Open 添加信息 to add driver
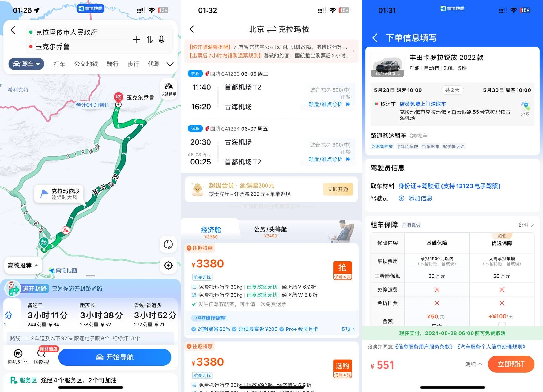Viewport: 543px width, 392px height. click(415, 198)
